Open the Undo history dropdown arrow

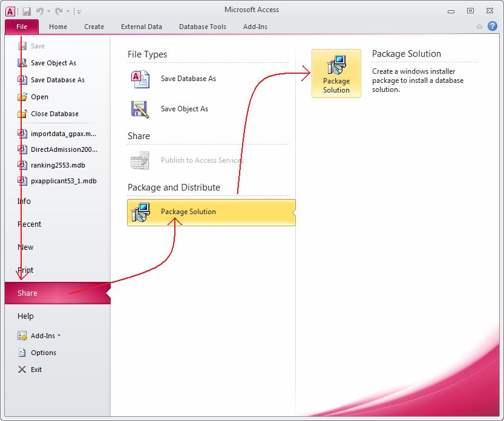[48, 11]
